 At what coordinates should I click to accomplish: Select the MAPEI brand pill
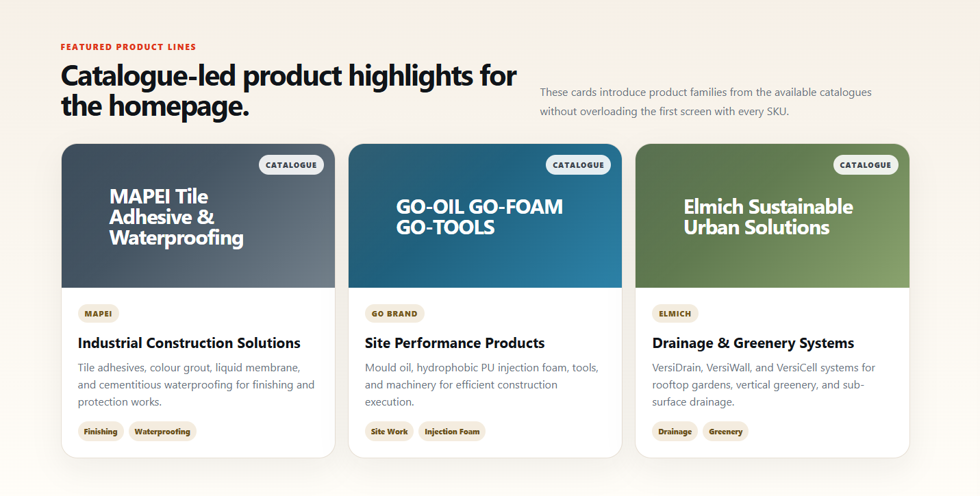(99, 314)
